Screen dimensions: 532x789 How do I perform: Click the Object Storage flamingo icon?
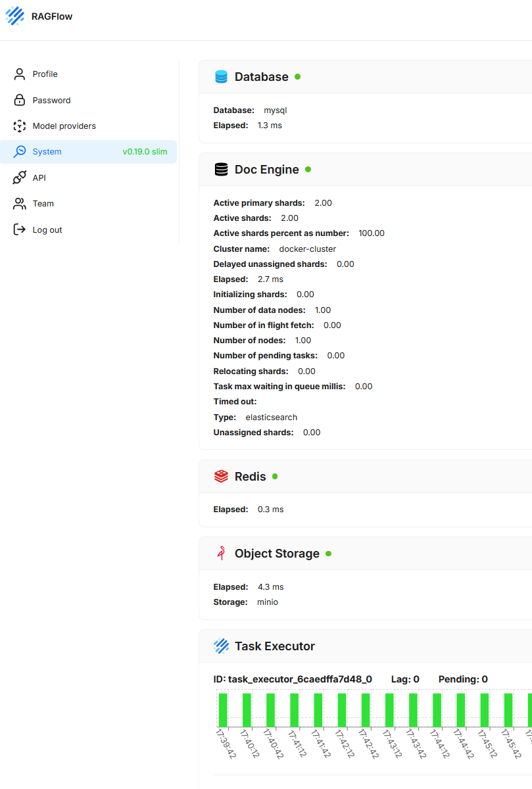222,554
